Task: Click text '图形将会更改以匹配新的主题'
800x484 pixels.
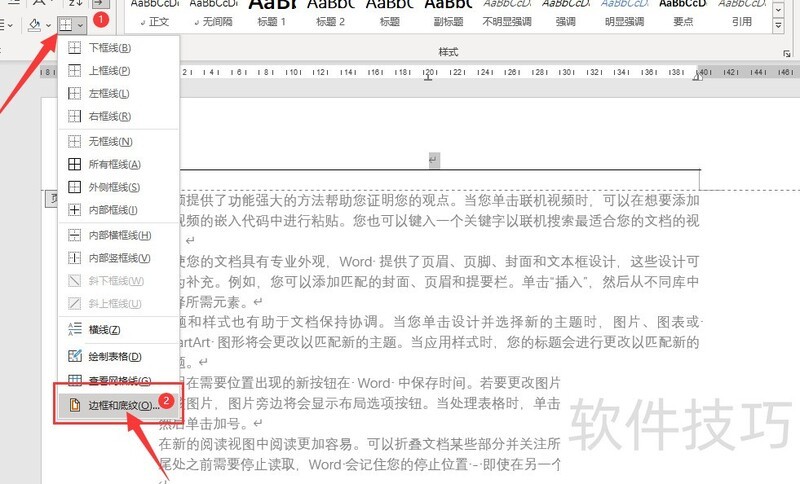Action: point(308,342)
